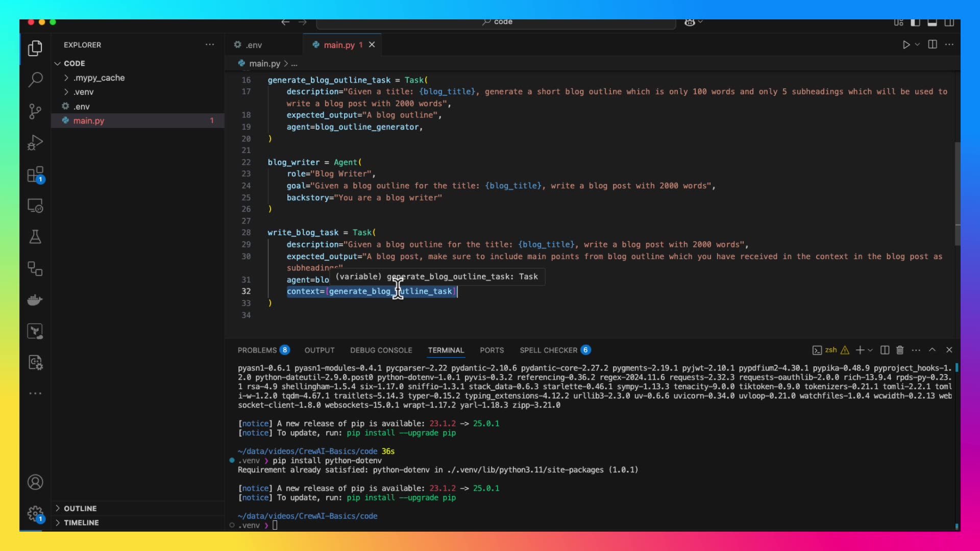980x551 pixels.
Task: Open the Search view in activity bar
Action: point(35,80)
